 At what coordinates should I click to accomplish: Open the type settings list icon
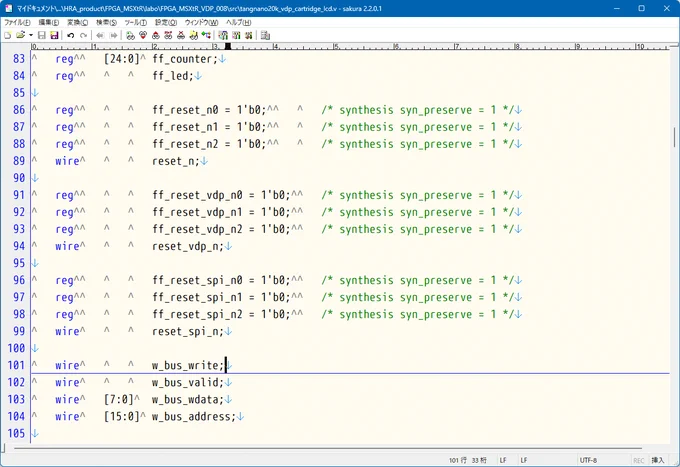point(223,36)
